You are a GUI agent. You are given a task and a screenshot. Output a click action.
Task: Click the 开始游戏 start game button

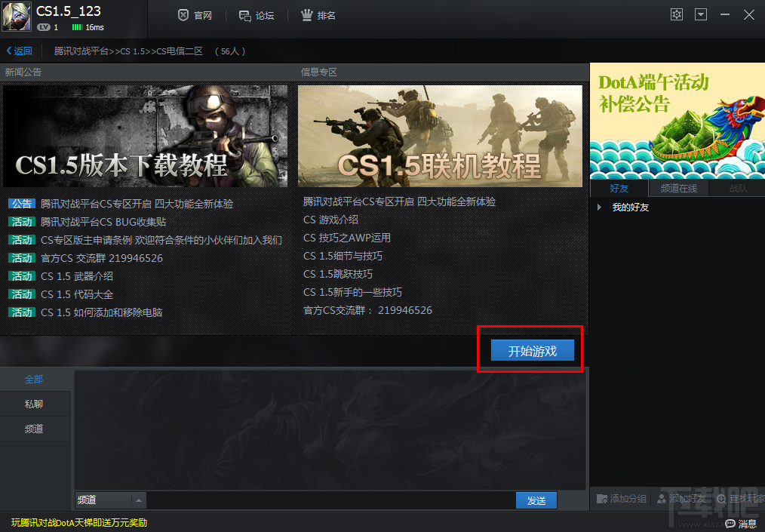[x=533, y=350]
